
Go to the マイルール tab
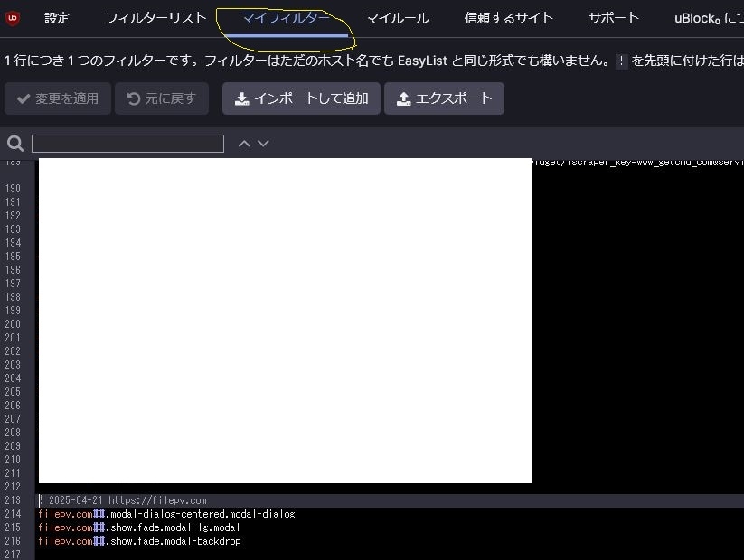pyautogui.click(x=397, y=18)
